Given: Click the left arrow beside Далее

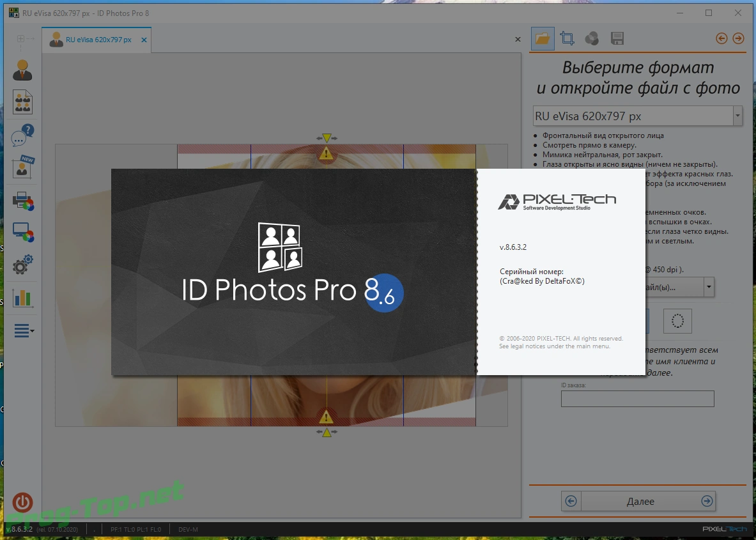Looking at the screenshot, I should [x=571, y=502].
